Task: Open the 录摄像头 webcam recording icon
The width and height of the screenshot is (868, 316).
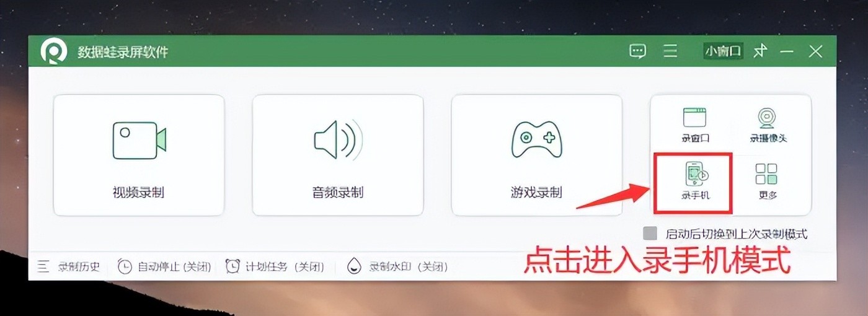Action: click(768, 125)
